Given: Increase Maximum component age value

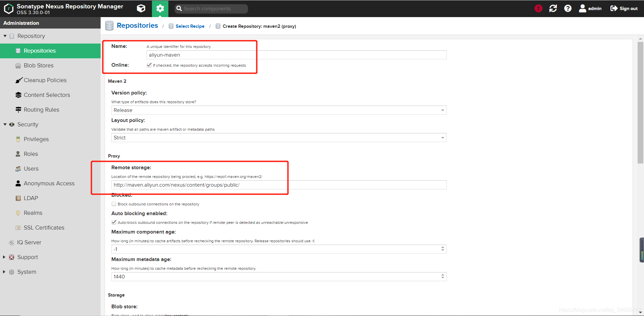Looking at the screenshot, I should pyautogui.click(x=443, y=247).
